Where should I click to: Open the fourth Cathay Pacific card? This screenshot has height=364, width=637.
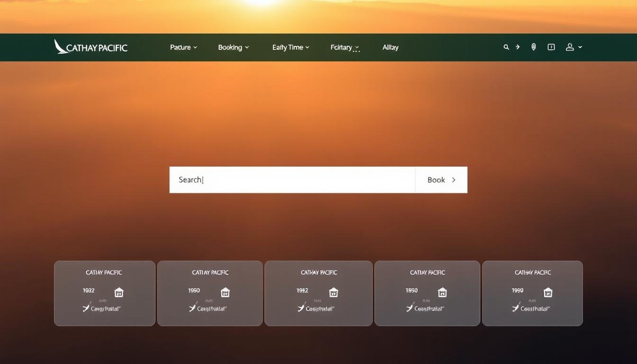[x=427, y=293]
